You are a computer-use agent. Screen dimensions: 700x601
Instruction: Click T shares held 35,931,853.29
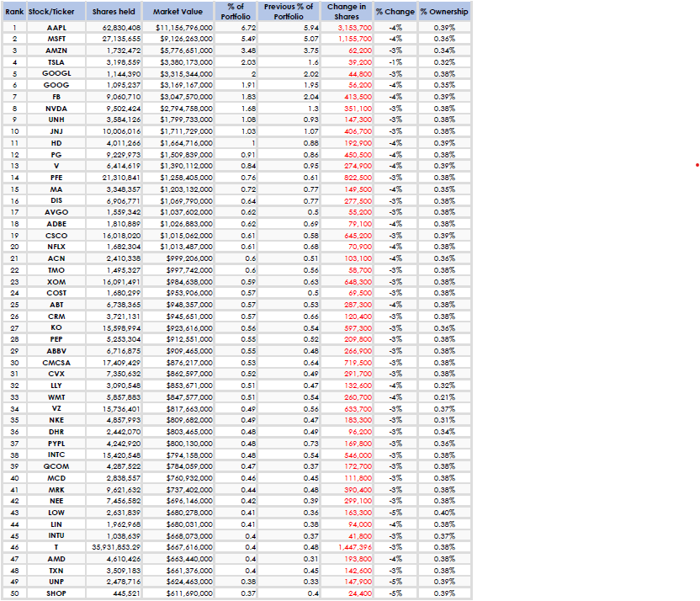pyautogui.click(x=114, y=547)
